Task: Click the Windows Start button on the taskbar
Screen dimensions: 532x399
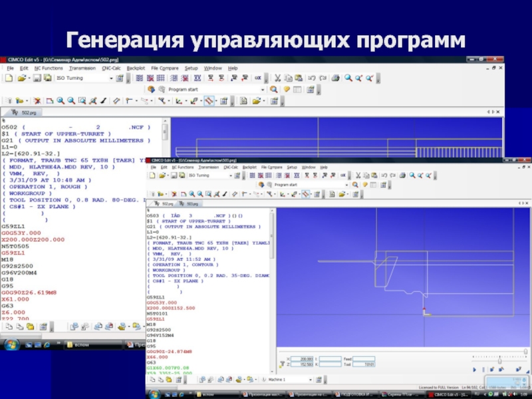Action: tap(12, 344)
